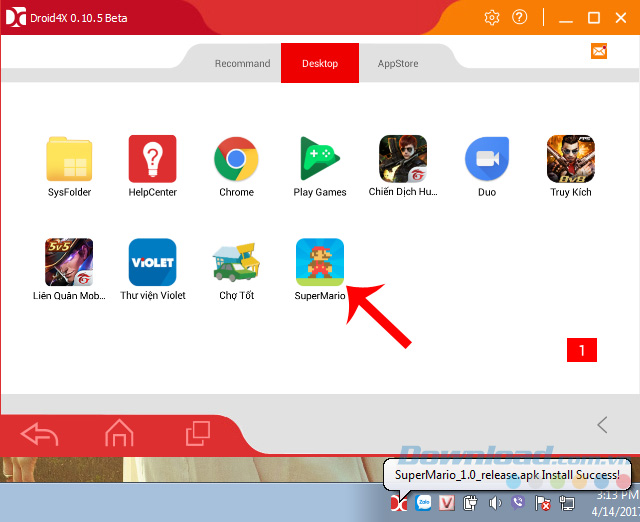The width and height of the screenshot is (640, 522).
Task: Select the Desktop tab
Action: [320, 63]
